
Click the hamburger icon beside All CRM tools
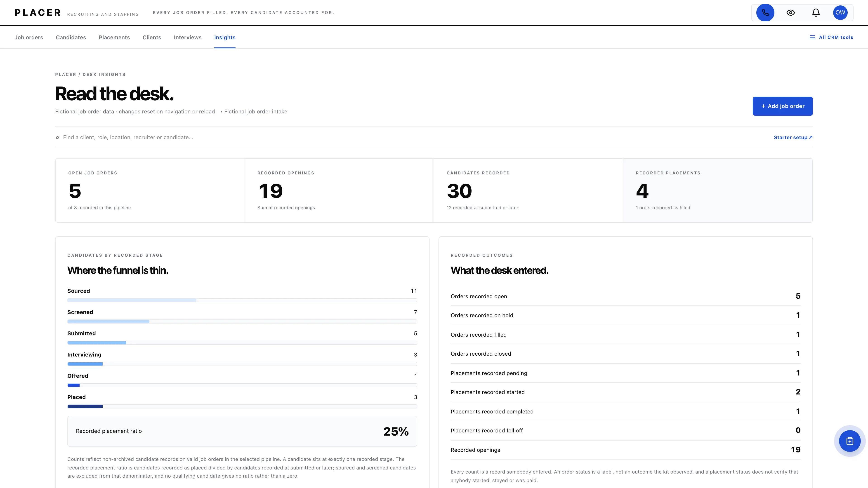point(812,37)
